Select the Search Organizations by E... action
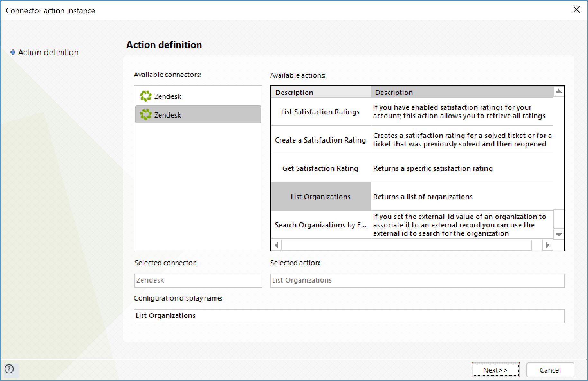Viewport: 588px width, 381px height. coord(321,225)
